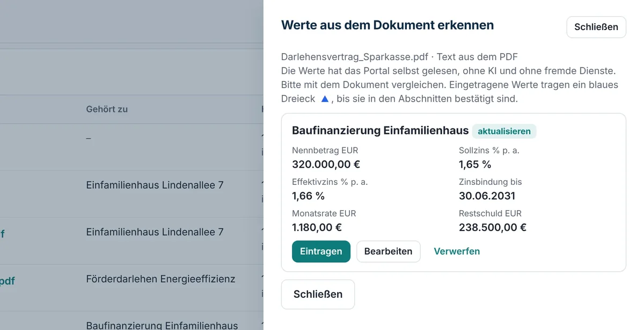Confirm values with the Eintragen button
The width and height of the screenshot is (644, 330).
click(321, 252)
